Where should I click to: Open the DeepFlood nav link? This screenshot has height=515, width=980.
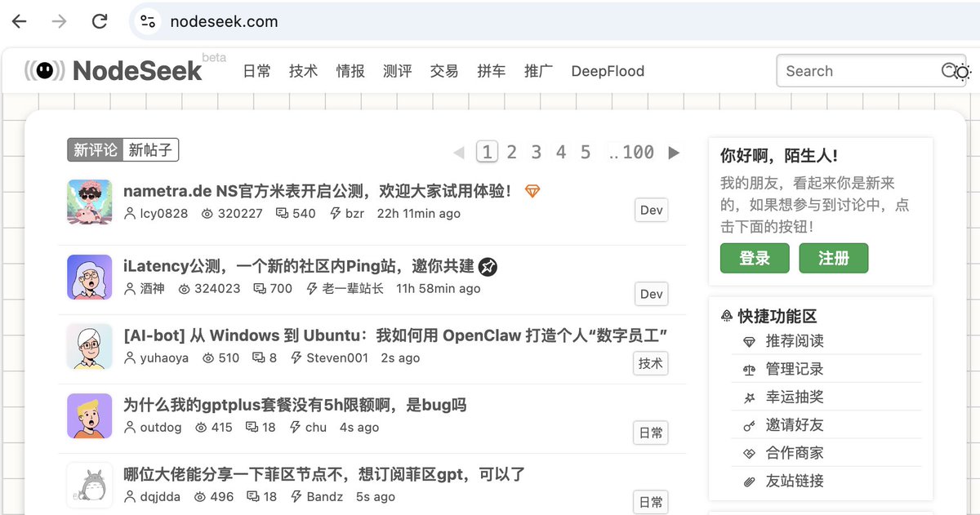[608, 71]
